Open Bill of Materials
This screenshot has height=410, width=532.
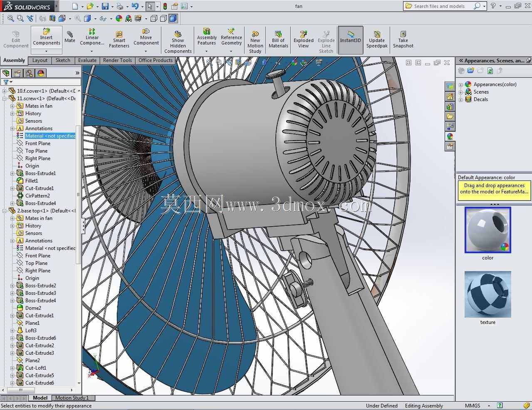278,40
